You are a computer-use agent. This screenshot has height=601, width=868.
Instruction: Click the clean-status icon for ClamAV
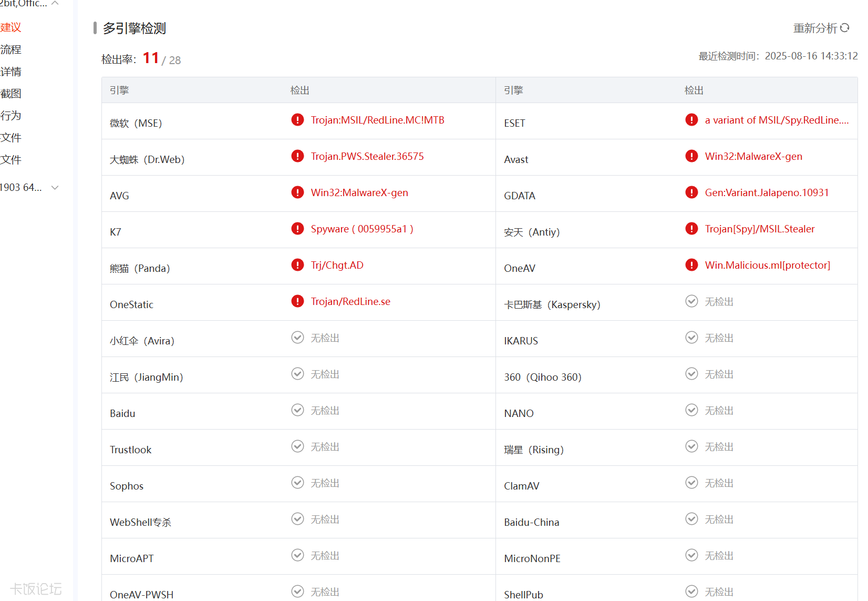691,483
